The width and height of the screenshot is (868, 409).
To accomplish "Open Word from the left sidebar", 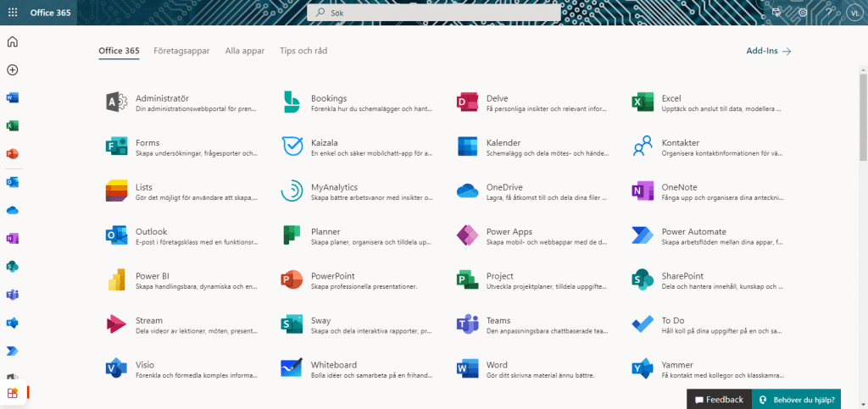I will [12, 98].
